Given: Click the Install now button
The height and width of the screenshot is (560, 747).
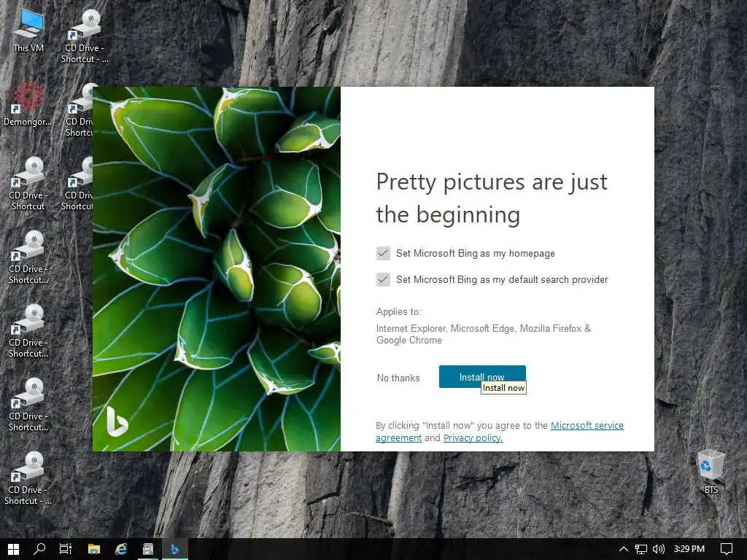Looking at the screenshot, I should [x=482, y=377].
